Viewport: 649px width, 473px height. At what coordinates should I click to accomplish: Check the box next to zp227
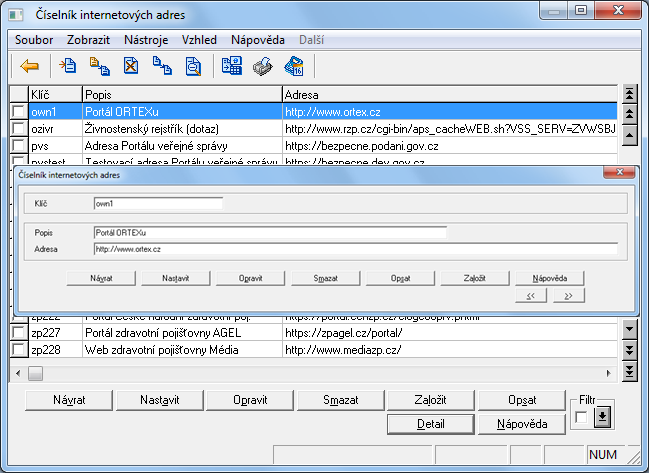point(18,332)
